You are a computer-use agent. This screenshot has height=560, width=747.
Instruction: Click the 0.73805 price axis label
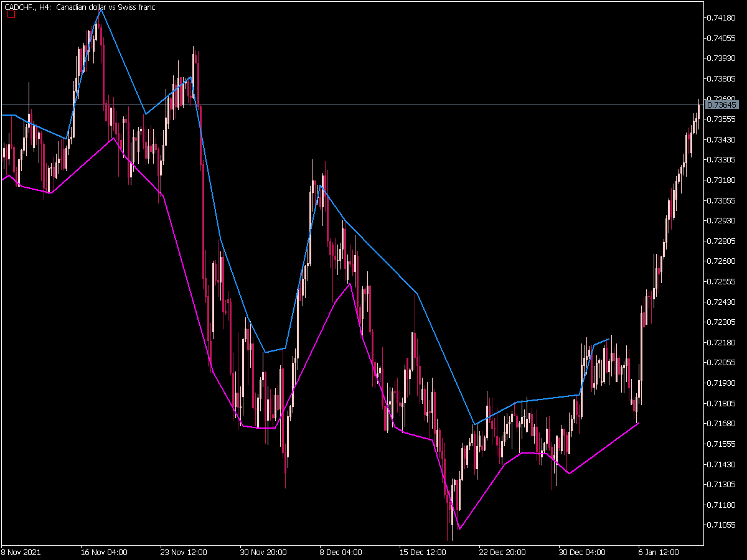click(722, 79)
